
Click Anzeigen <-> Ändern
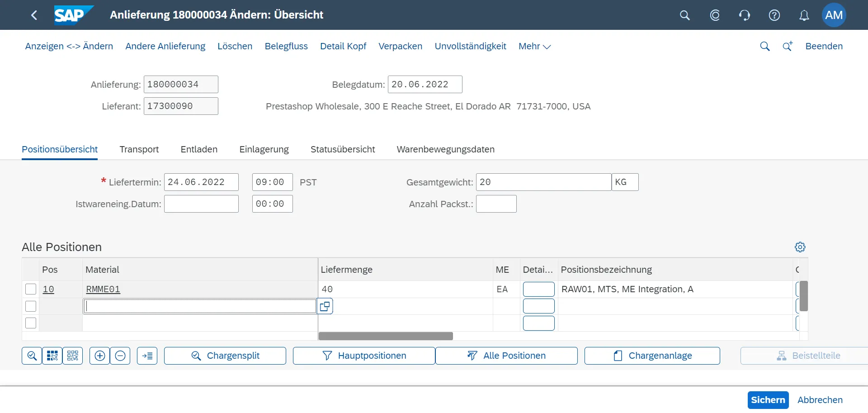pyautogui.click(x=69, y=46)
